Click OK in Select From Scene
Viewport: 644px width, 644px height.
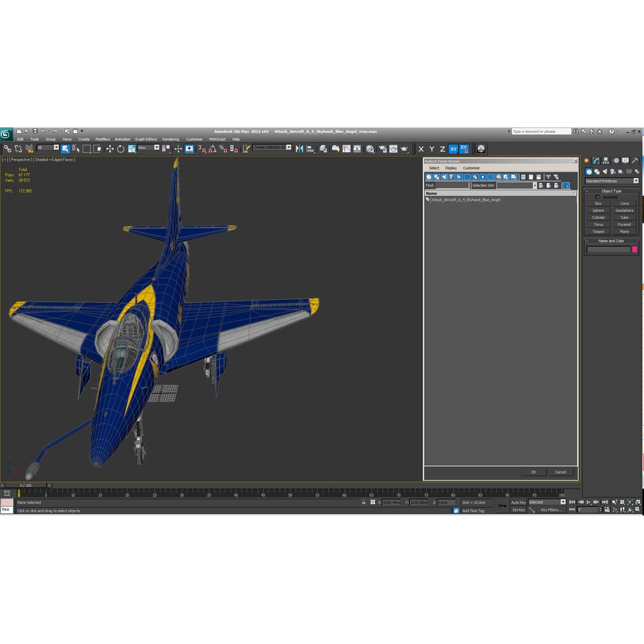tap(533, 472)
